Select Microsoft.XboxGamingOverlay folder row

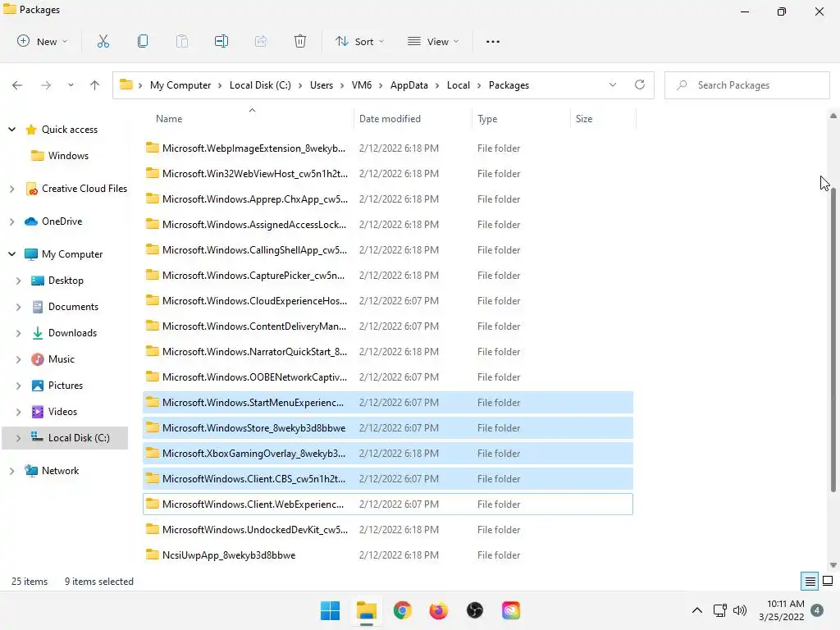(388, 453)
